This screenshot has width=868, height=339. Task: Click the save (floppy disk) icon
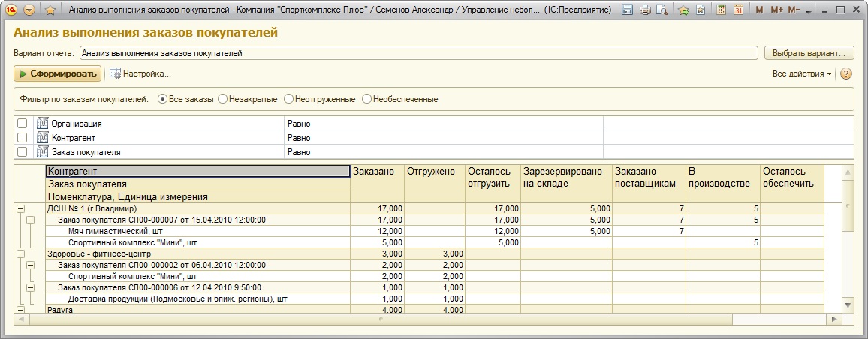point(627,10)
